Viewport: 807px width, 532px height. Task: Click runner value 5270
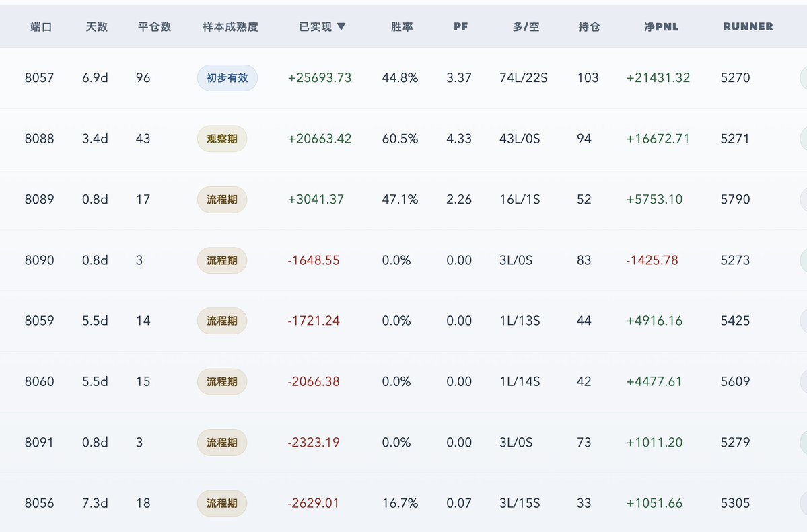(x=735, y=78)
